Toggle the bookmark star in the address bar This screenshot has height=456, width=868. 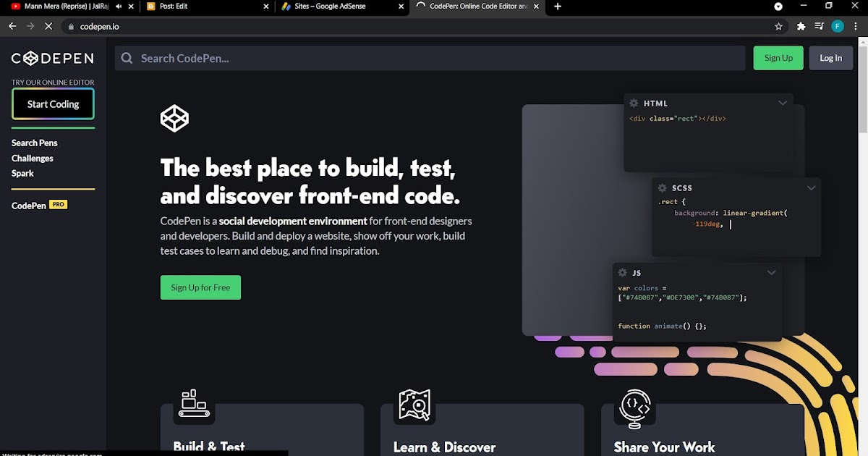coord(778,25)
